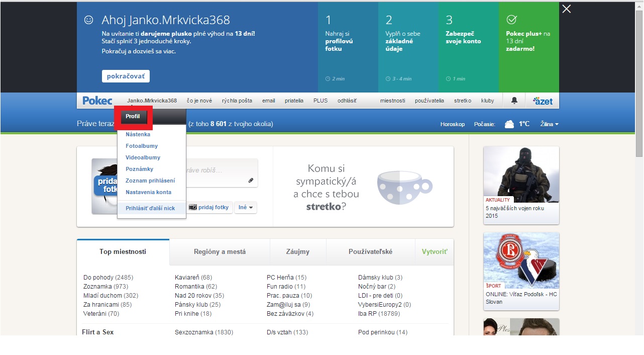
Task: Open čo je nové in navbar
Action: [199, 101]
